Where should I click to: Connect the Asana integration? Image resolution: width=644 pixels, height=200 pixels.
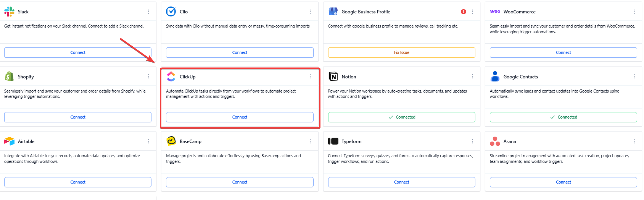563,182
